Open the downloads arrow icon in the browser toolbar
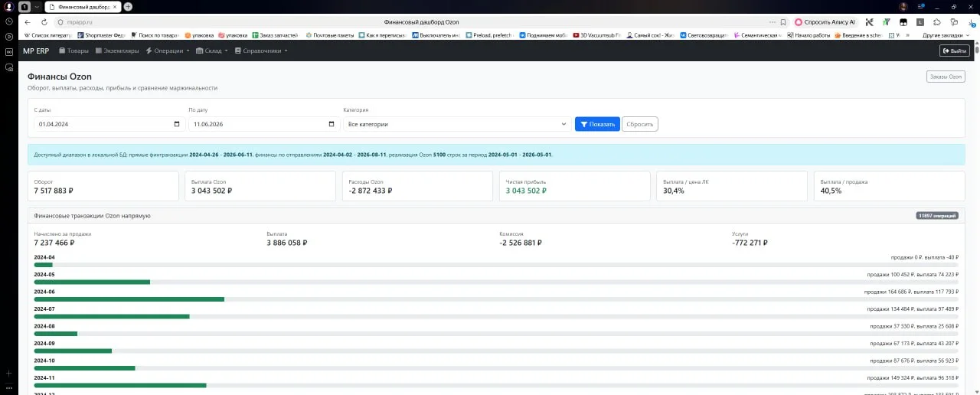This screenshot has height=395, width=980. coord(970,22)
